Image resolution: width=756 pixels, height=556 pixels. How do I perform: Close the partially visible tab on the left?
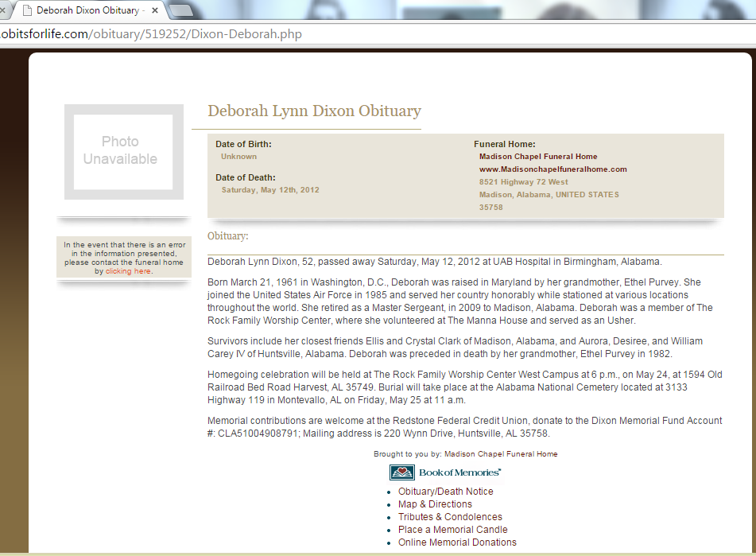(3, 10)
